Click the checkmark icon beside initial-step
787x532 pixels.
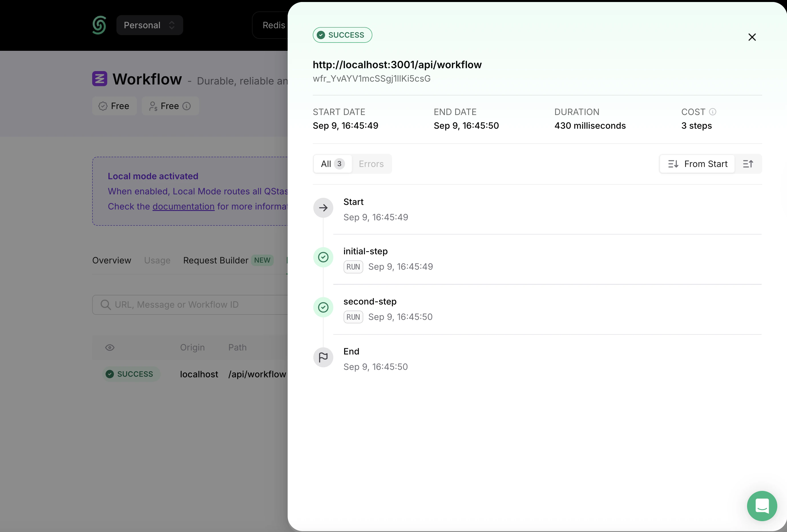323,257
